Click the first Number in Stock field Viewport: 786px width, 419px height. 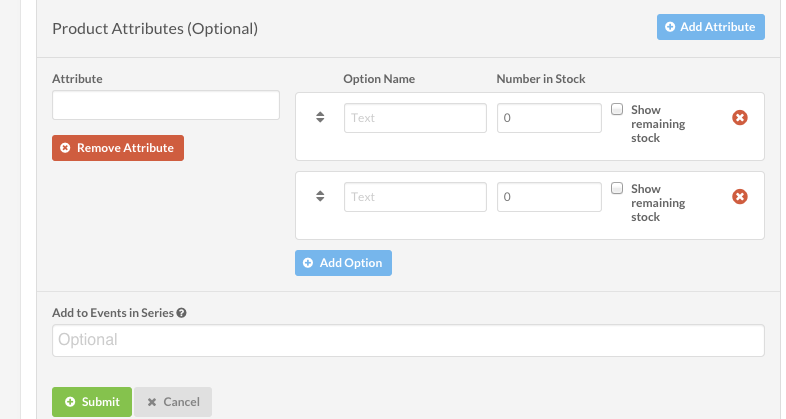click(x=549, y=118)
